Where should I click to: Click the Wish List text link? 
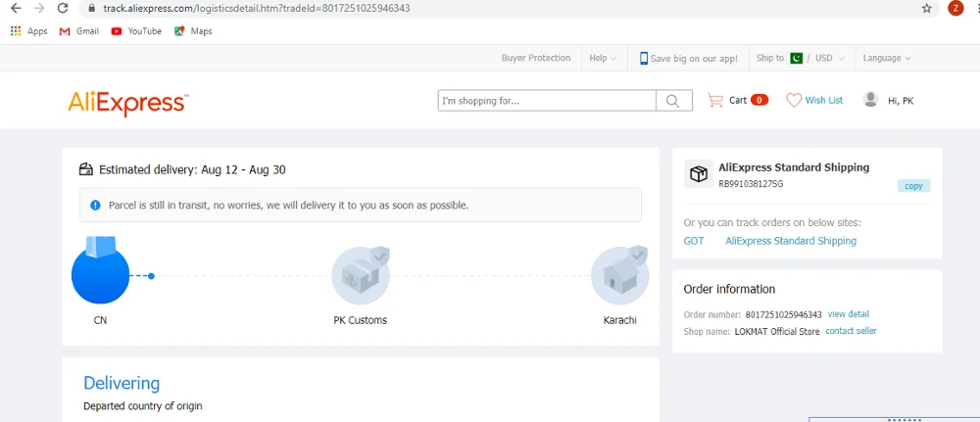tap(824, 100)
